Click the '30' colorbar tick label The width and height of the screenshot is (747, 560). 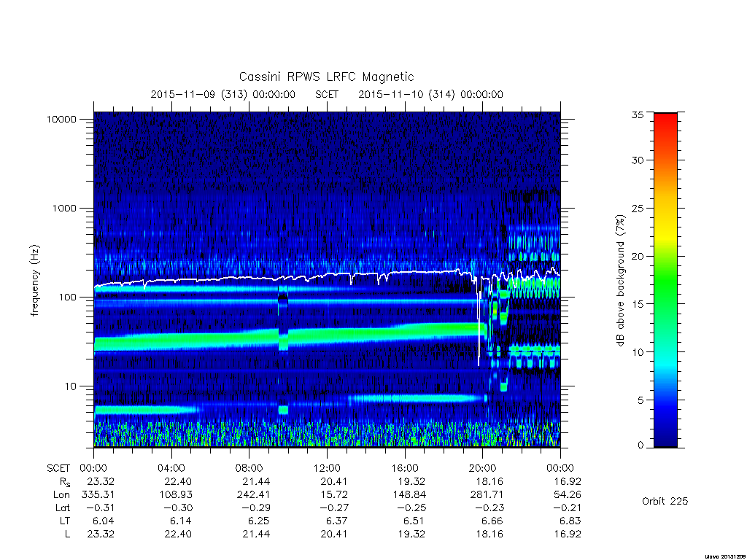coord(637,160)
